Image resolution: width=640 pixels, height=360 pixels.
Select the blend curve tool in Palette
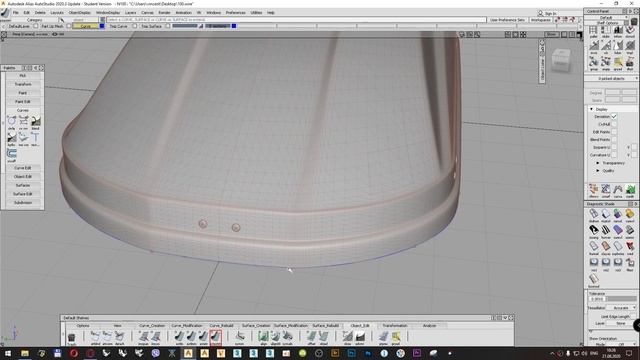[x=36, y=122]
